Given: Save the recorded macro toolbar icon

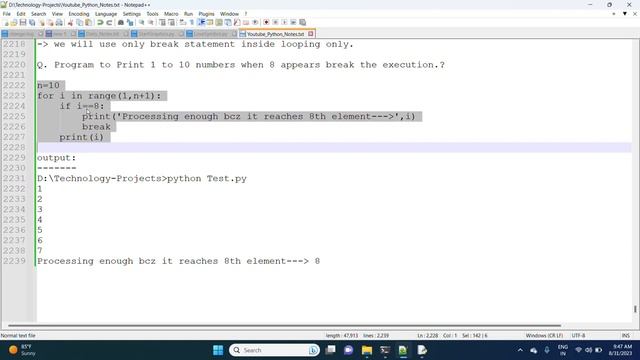Looking at the screenshot, I should [x=302, y=22].
